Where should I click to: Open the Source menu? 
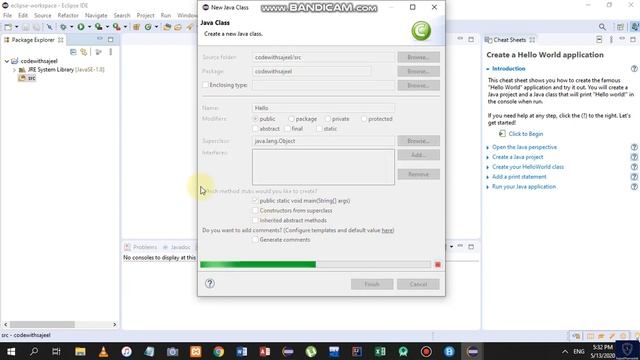[42, 15]
